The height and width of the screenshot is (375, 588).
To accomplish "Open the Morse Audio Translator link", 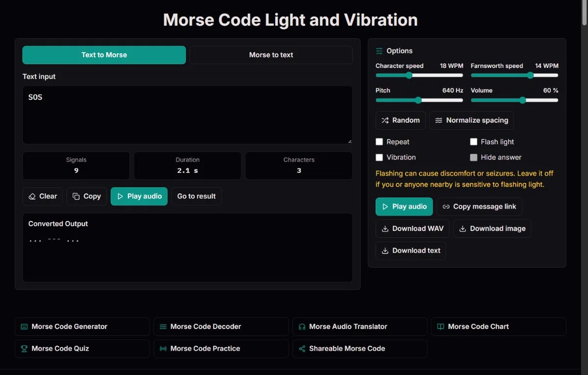I will 360,327.
